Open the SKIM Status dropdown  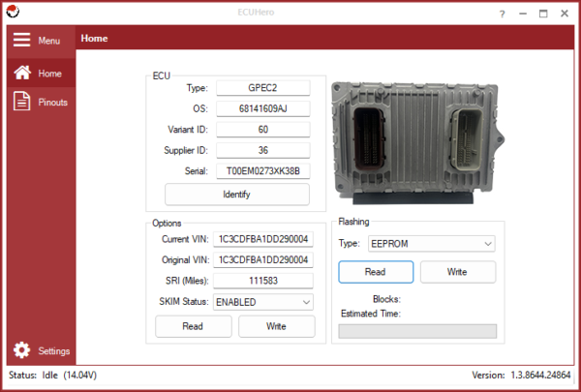[x=263, y=302]
